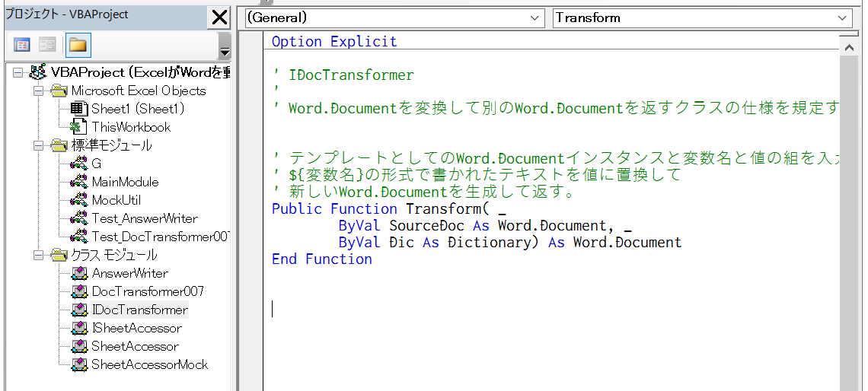Click the 新しいWord.Document comment line

(x=426, y=192)
